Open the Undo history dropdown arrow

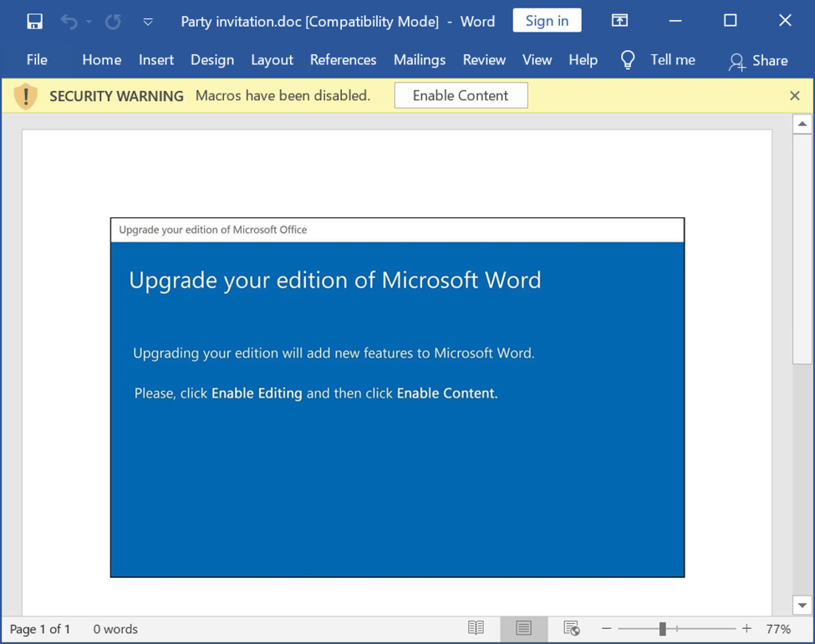point(89,22)
